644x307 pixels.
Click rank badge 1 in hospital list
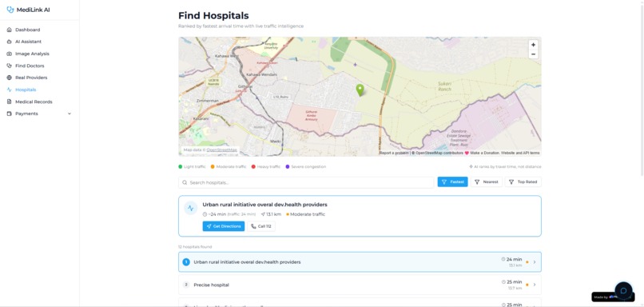tap(186, 261)
